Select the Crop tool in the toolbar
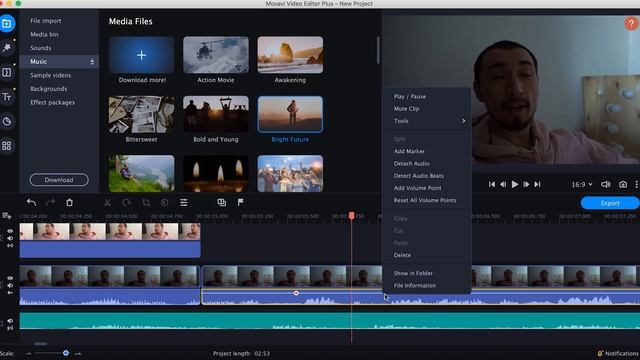The height and width of the screenshot is (360, 640). point(146,202)
